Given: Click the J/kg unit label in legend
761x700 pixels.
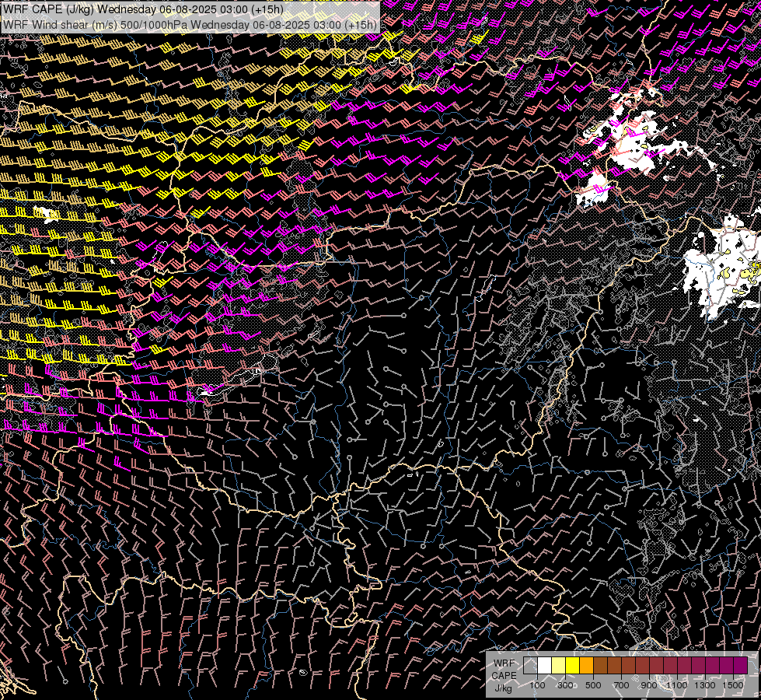Looking at the screenshot, I should 503,688.
